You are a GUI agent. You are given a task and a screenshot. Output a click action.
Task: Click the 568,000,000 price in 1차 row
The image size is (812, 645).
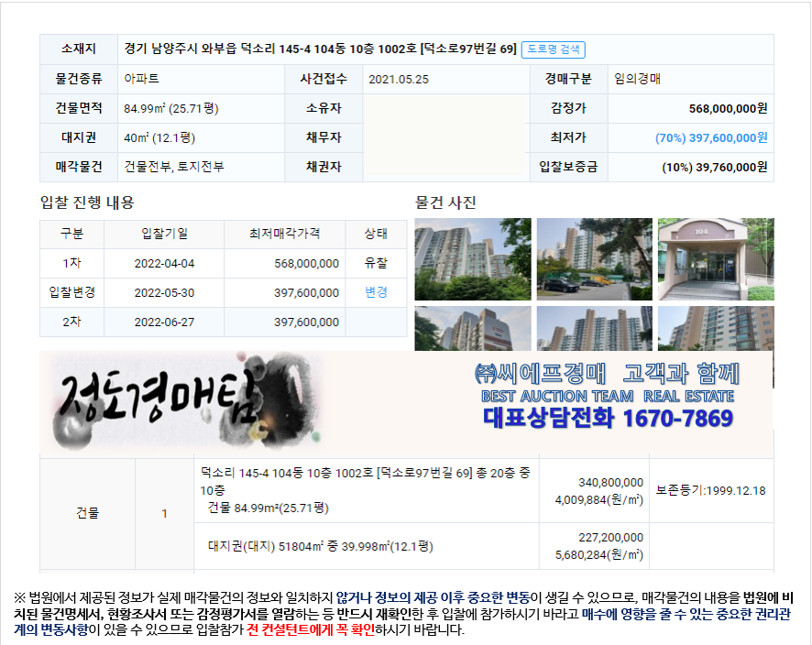(x=307, y=264)
